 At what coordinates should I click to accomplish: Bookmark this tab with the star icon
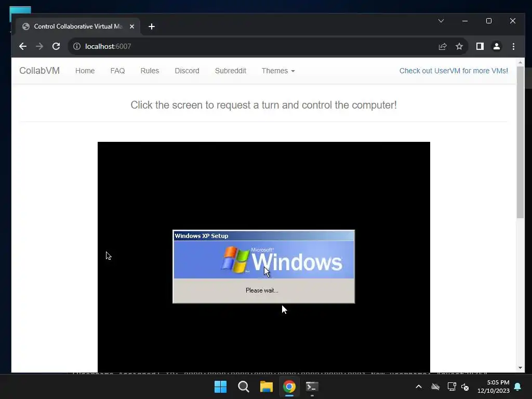[x=459, y=46]
